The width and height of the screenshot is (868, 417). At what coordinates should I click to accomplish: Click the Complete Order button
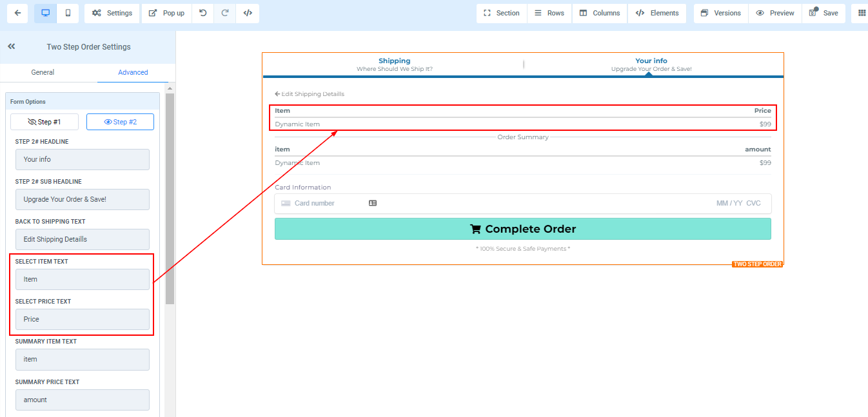click(x=523, y=229)
